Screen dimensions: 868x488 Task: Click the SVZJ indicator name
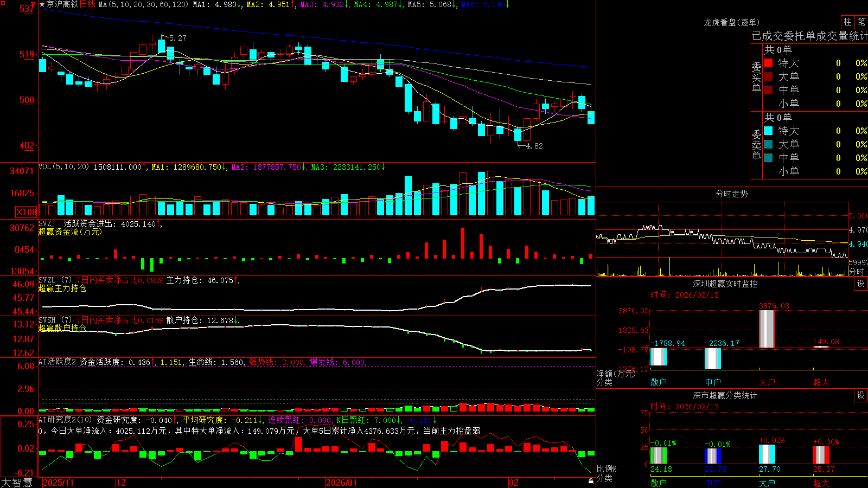coord(47,223)
